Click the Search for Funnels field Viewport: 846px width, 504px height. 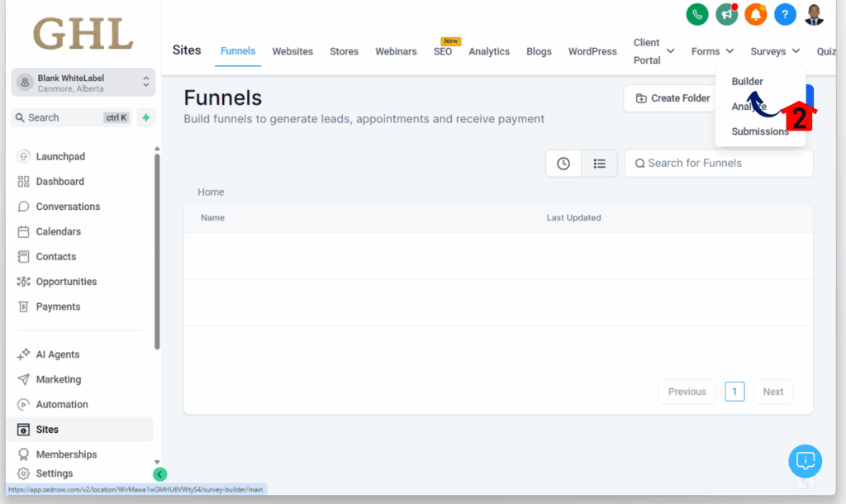719,164
